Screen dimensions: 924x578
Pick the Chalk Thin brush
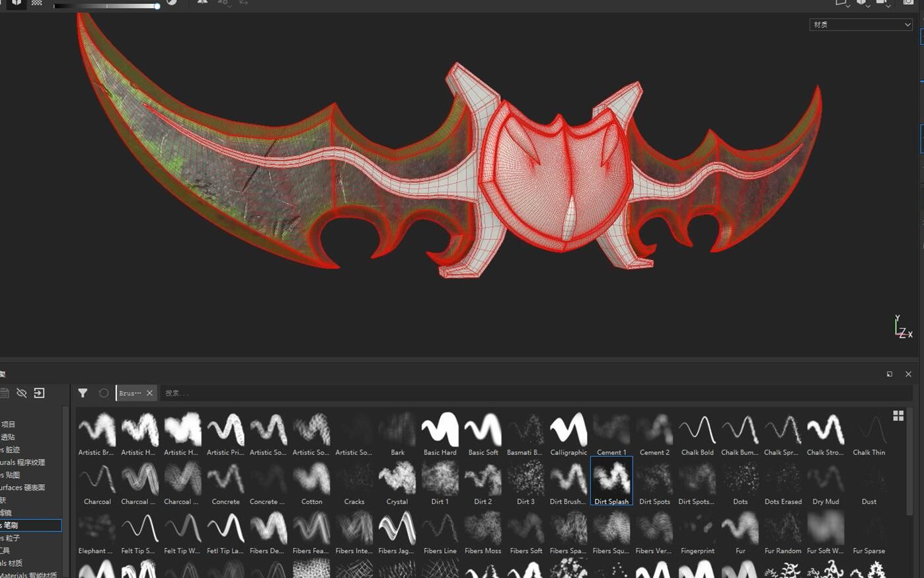click(x=869, y=434)
